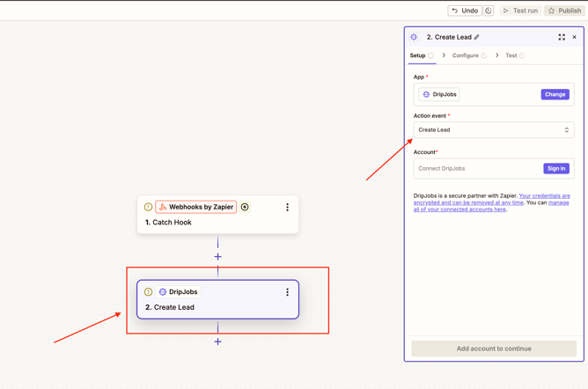Click the trigger bolt icon on step 1

coord(245,207)
